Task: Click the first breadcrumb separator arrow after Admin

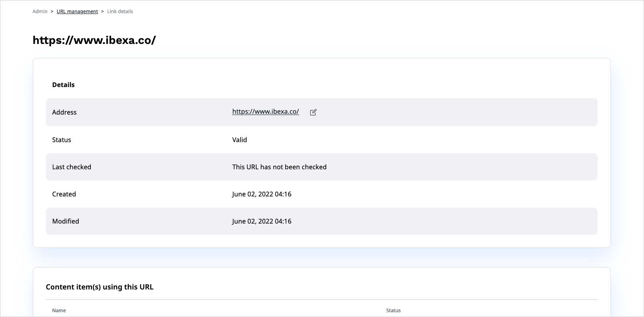Action: click(x=52, y=12)
